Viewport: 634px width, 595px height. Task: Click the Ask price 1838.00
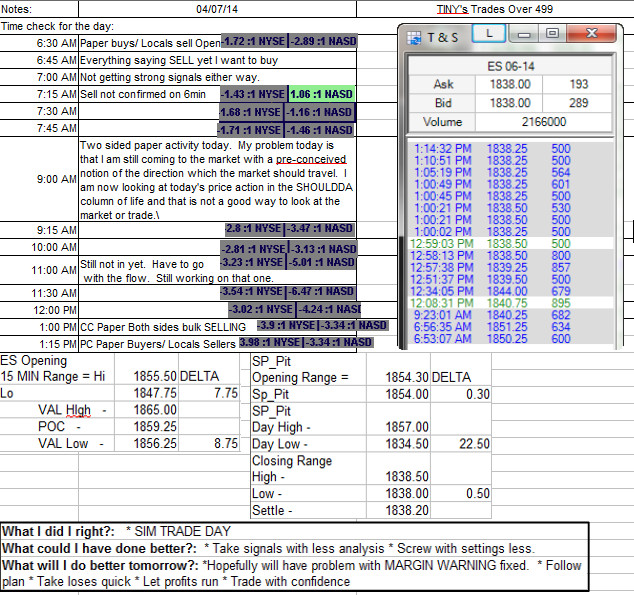(x=509, y=84)
